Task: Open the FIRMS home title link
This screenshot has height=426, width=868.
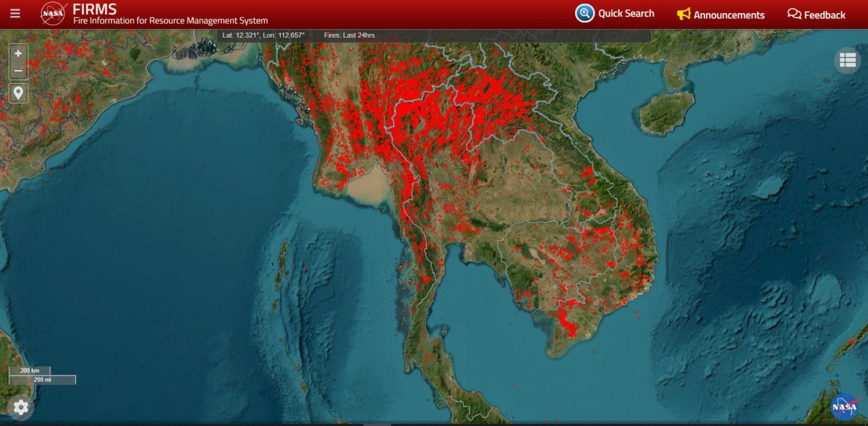Action: pyautogui.click(x=95, y=9)
